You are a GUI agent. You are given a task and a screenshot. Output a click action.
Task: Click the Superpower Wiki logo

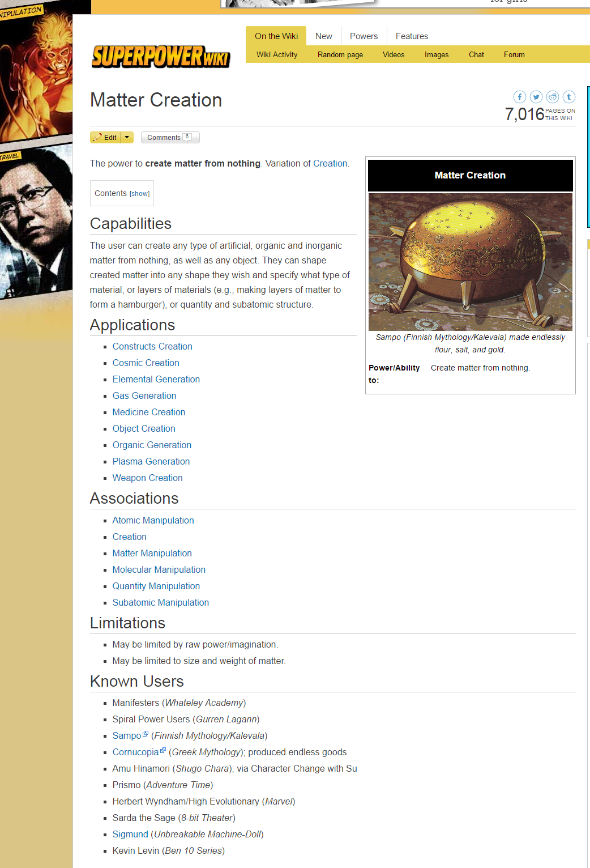(161, 56)
